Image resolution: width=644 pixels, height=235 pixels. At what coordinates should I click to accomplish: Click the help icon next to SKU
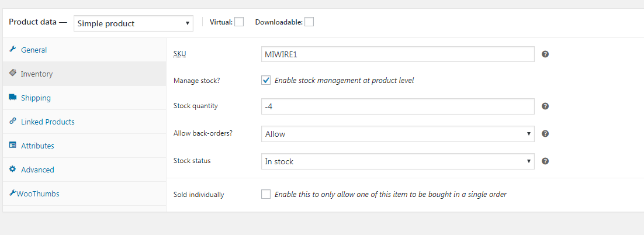(545, 54)
